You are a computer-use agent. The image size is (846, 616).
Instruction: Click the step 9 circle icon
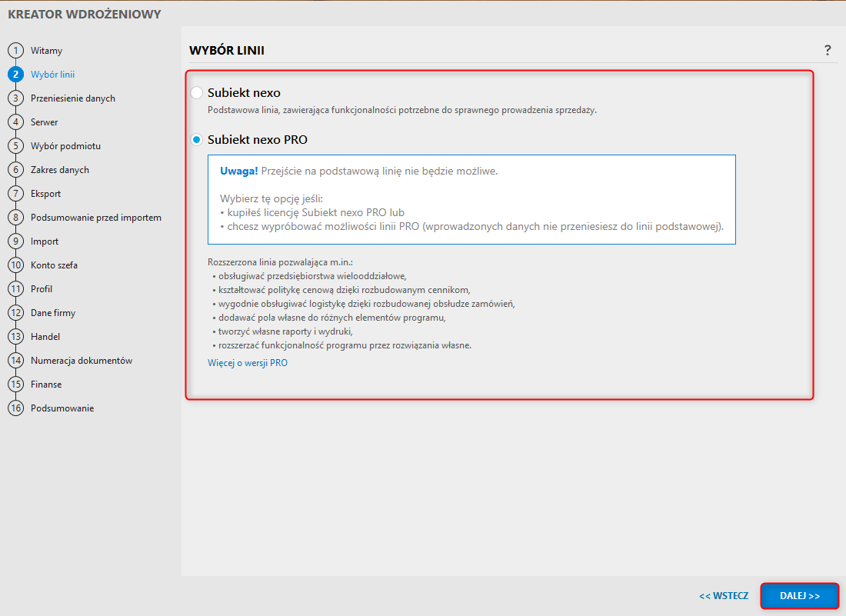coord(15,241)
